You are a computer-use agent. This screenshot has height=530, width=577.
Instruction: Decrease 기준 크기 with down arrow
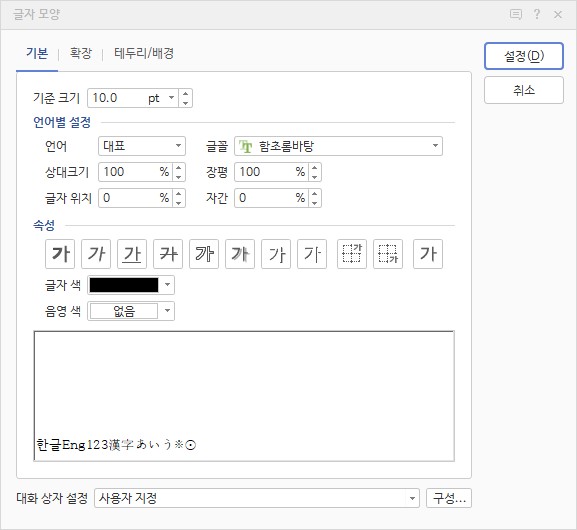point(185,103)
